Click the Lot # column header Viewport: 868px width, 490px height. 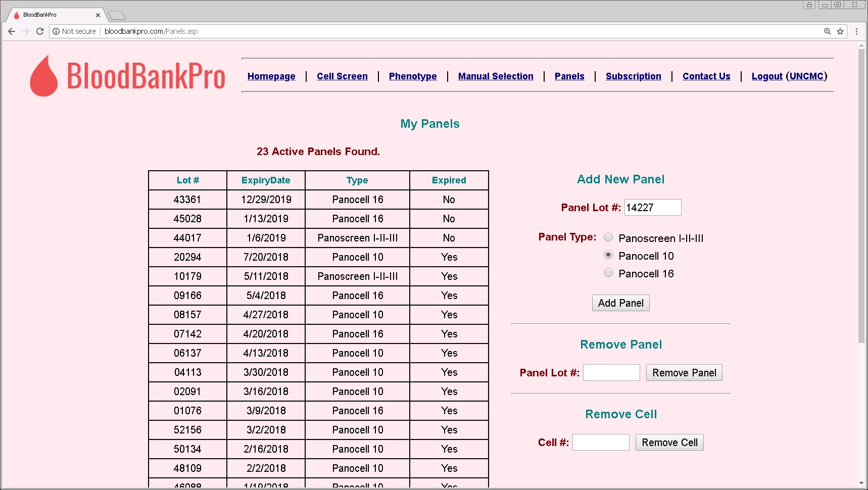188,180
